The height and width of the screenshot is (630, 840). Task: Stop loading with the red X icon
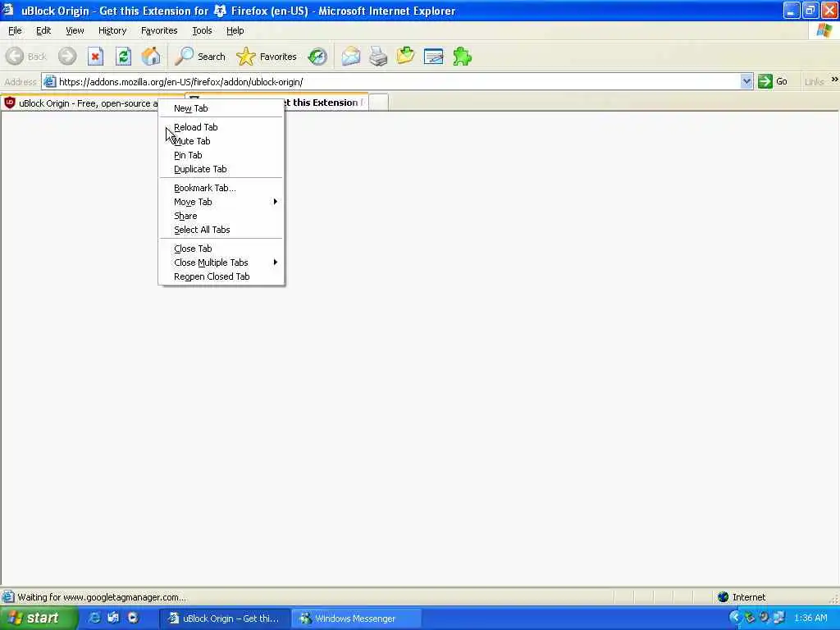tap(95, 57)
